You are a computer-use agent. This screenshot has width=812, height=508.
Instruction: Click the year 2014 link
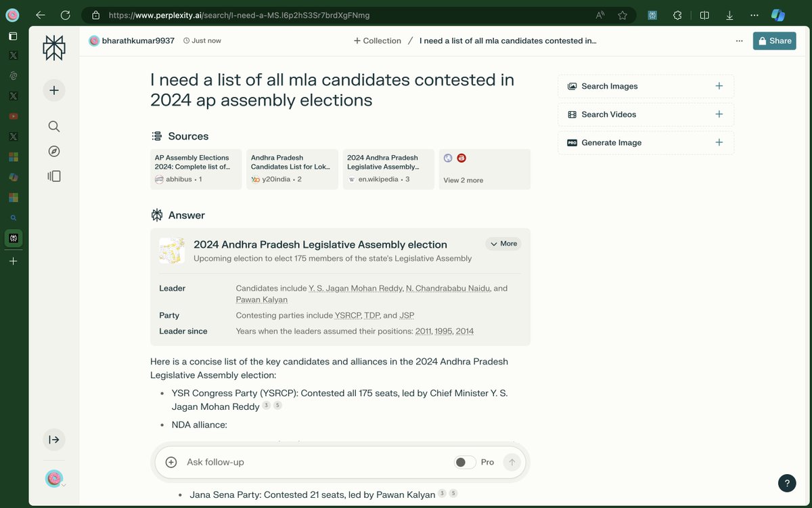coord(465,331)
